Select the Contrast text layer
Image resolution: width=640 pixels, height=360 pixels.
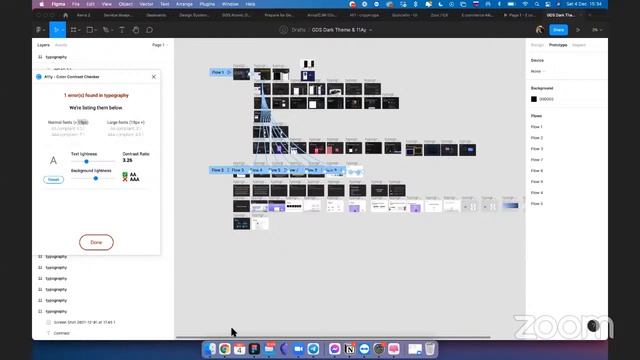pos(62,333)
